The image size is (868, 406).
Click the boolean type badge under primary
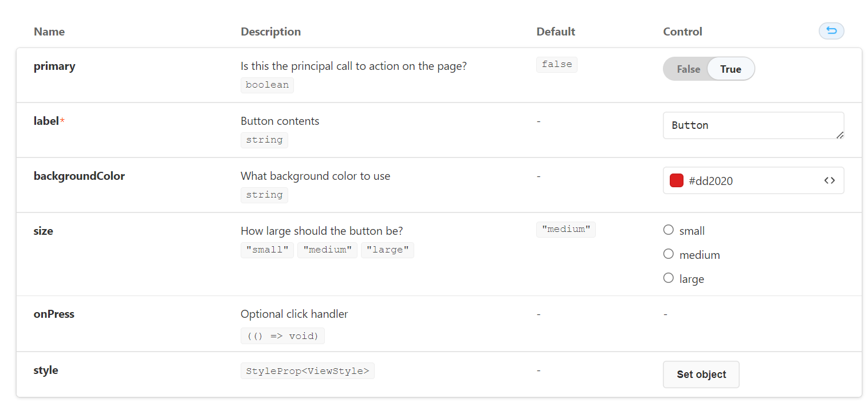coord(267,85)
